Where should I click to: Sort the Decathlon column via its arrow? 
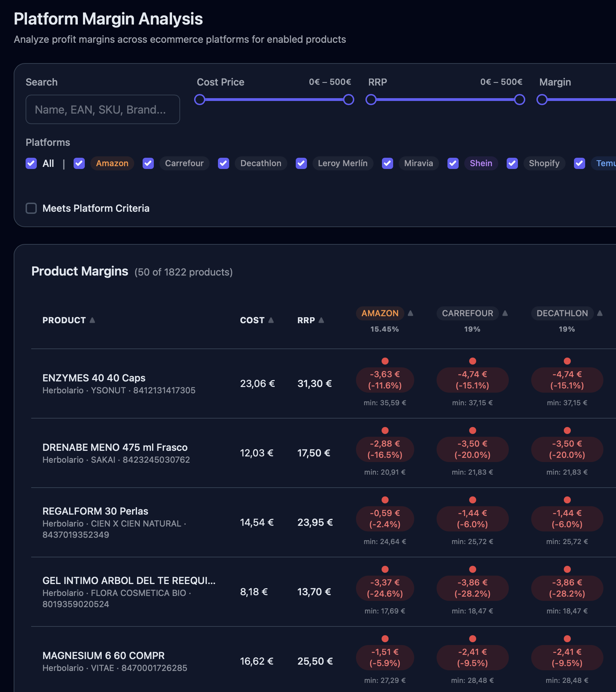[x=600, y=313]
